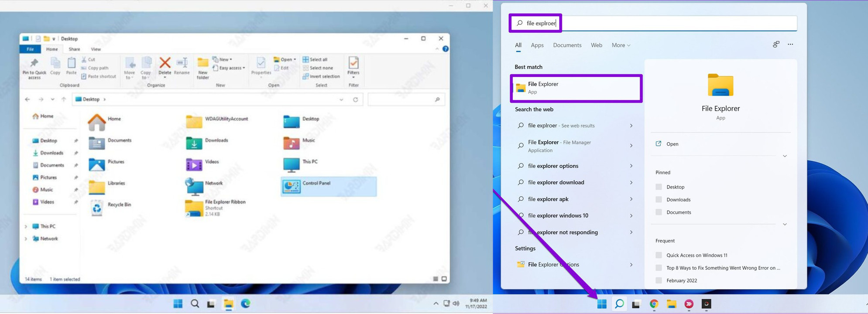Open Chrome from the right screenshot's taskbar

(654, 304)
